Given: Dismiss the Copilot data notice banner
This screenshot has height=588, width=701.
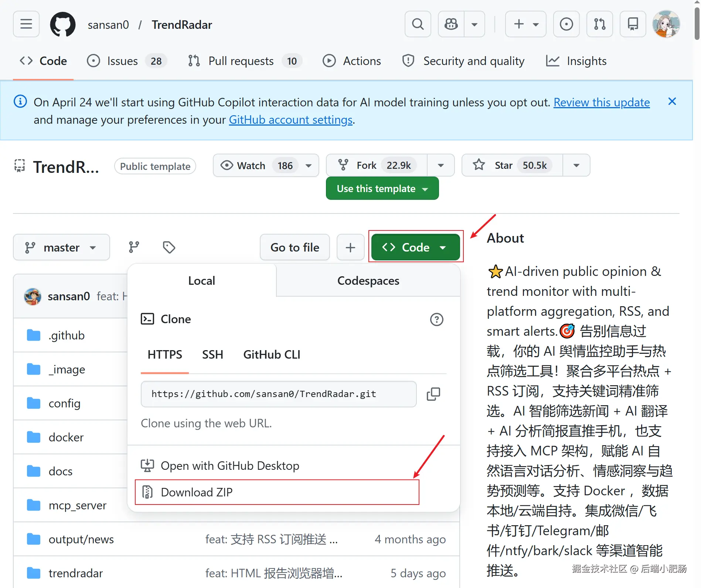Looking at the screenshot, I should [x=672, y=101].
